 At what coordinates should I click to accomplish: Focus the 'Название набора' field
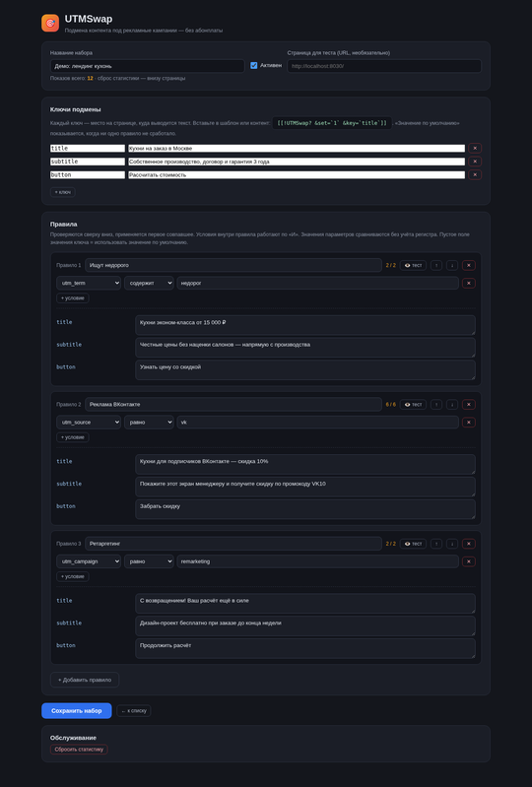click(x=147, y=66)
